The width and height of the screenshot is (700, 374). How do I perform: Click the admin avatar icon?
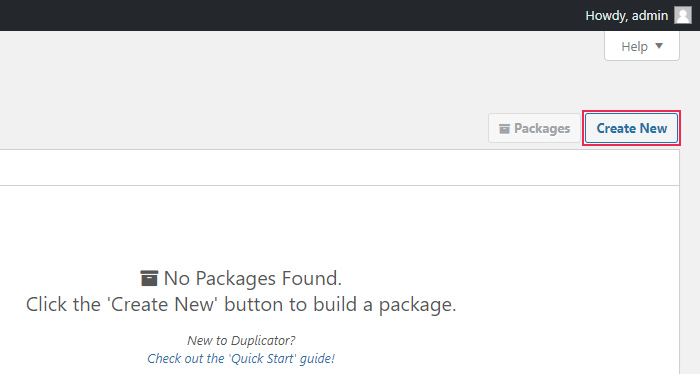(683, 15)
